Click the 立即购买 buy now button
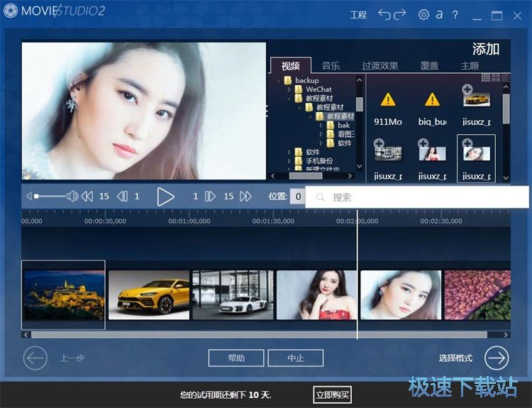The image size is (532, 408). click(x=333, y=395)
